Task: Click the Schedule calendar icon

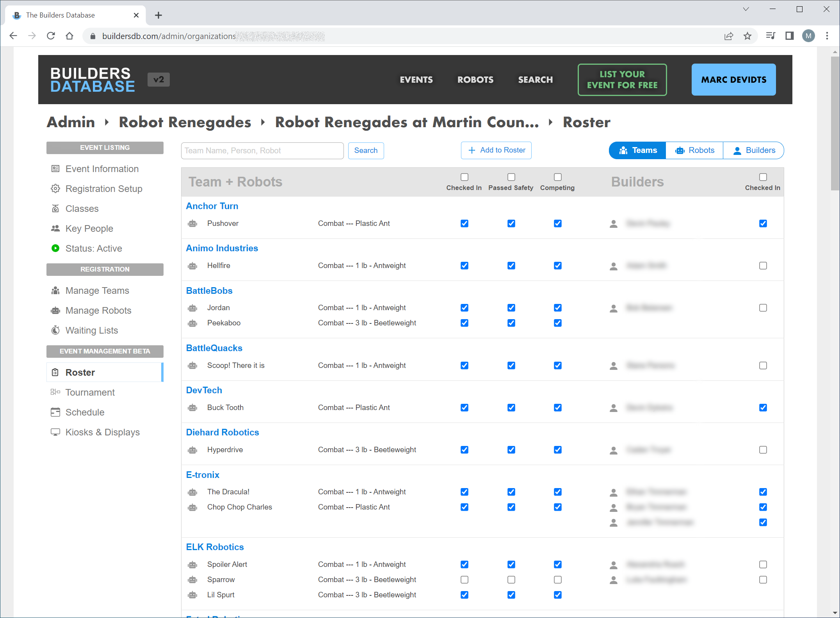Action: (x=55, y=412)
